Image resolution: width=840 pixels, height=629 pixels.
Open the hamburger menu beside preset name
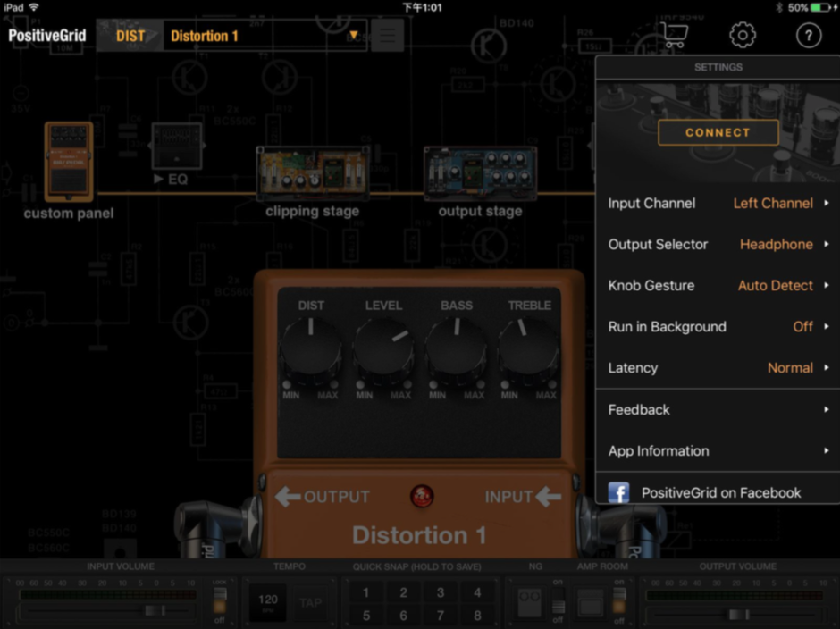point(387,36)
